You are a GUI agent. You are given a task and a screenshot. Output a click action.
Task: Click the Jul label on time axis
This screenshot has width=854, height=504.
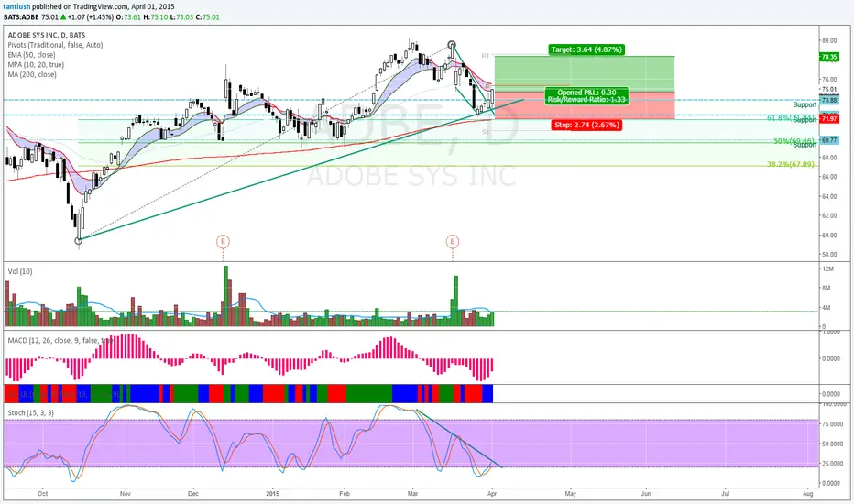pyautogui.click(x=726, y=494)
